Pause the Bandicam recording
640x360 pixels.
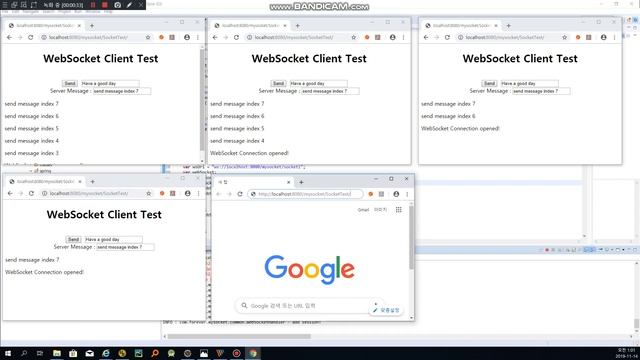coord(93,5)
